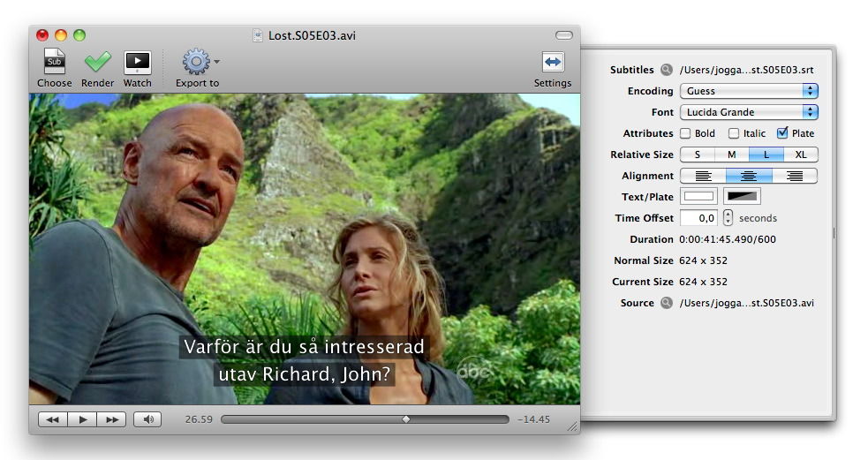Screen dimensions: 868x460
Task: Uncheck the Plate attribute checkbox
Action: click(x=782, y=132)
